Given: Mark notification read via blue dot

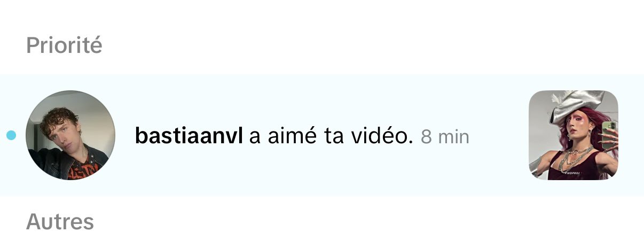Looking at the screenshot, I should tap(11, 136).
